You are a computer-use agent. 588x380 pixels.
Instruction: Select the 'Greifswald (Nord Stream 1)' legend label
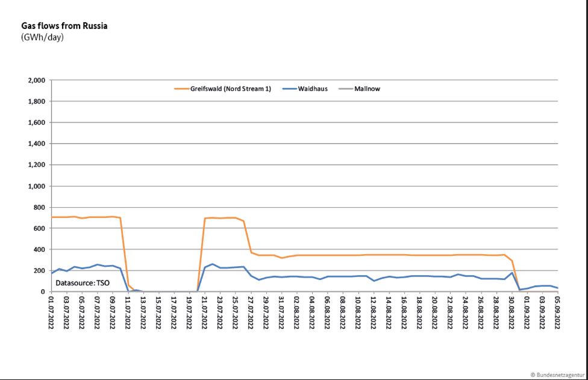[231, 89]
